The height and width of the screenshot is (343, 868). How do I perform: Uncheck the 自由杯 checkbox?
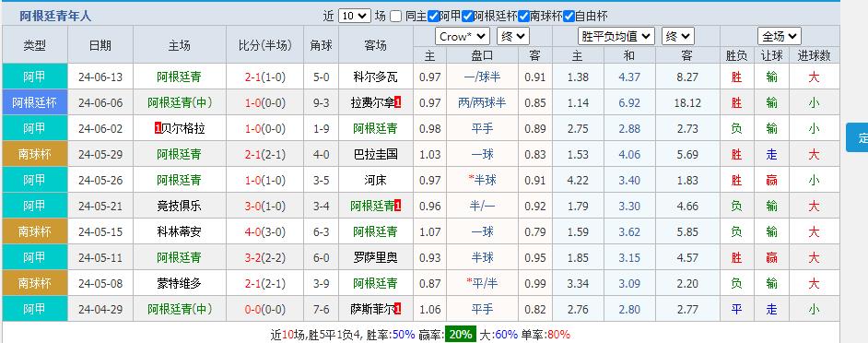point(569,16)
